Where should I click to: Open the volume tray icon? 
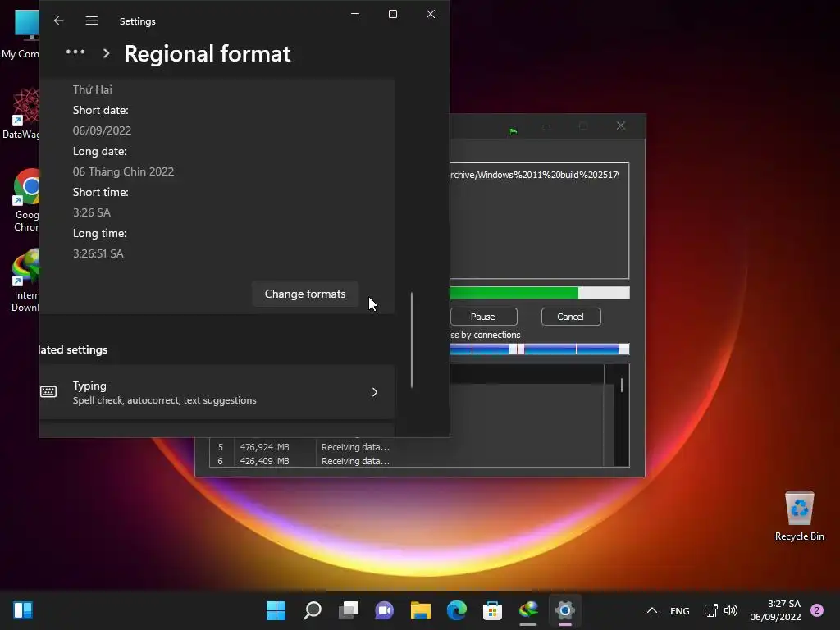pos(731,610)
